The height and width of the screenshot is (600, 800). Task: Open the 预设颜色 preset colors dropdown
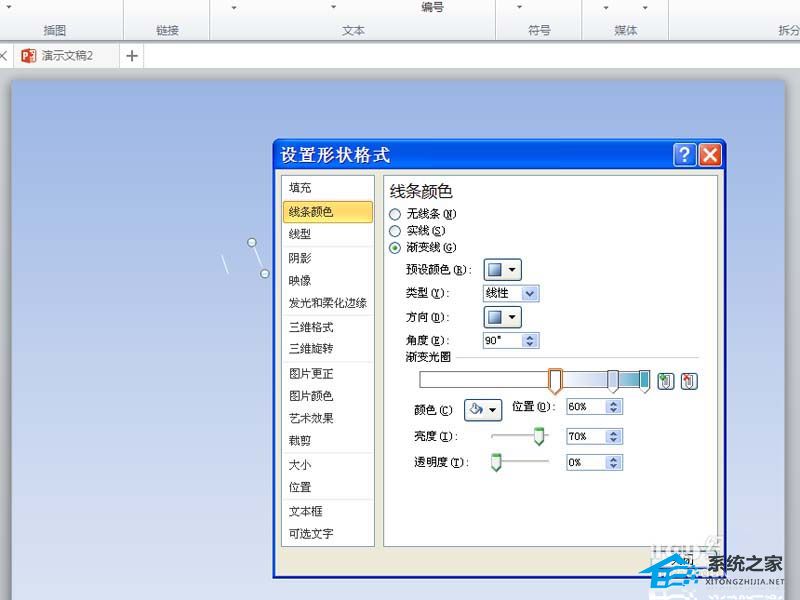[x=502, y=269]
